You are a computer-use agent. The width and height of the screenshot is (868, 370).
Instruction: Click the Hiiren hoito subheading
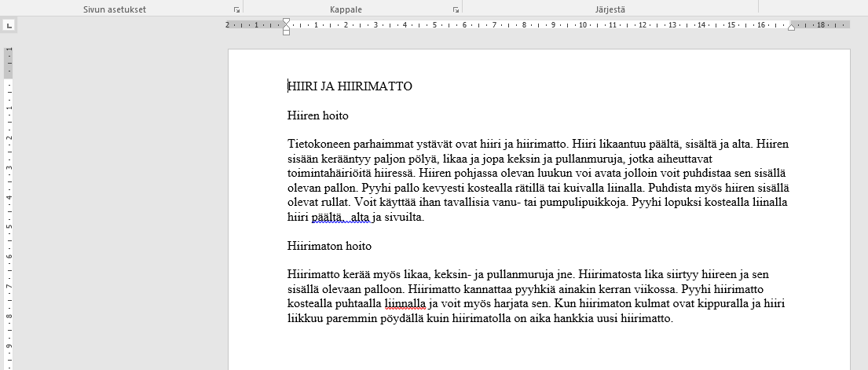[x=317, y=115]
